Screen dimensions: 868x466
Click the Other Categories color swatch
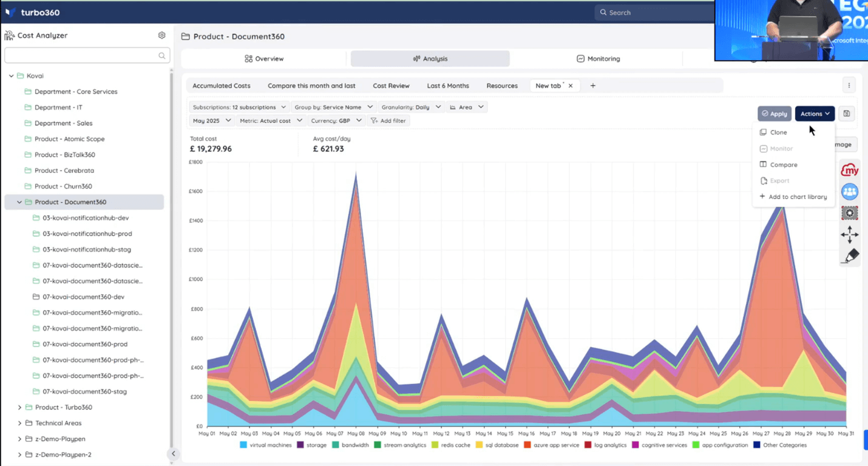(756, 445)
